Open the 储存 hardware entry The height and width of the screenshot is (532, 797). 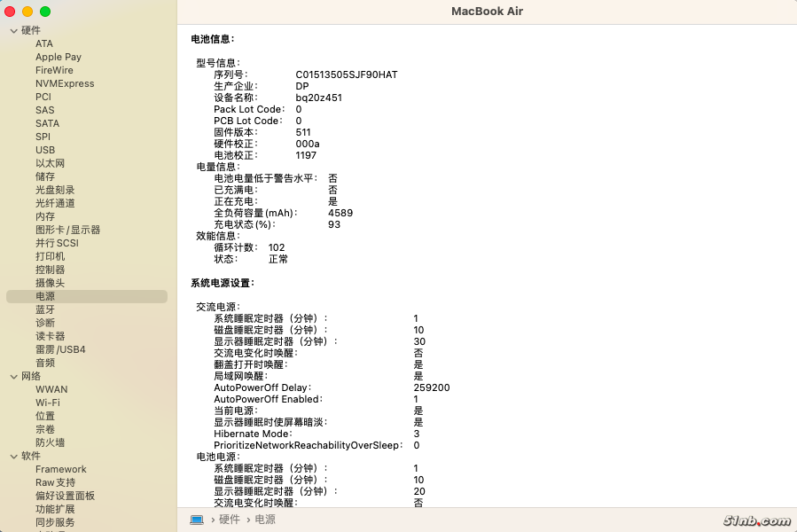tap(45, 176)
